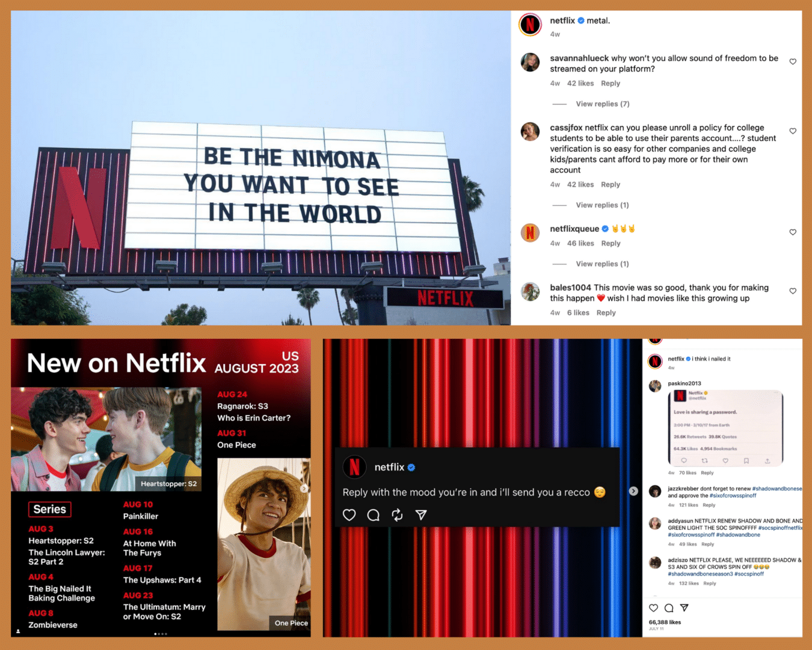812x650 pixels.
Task: Reply to savannahlueck's comment
Action: [611, 84]
